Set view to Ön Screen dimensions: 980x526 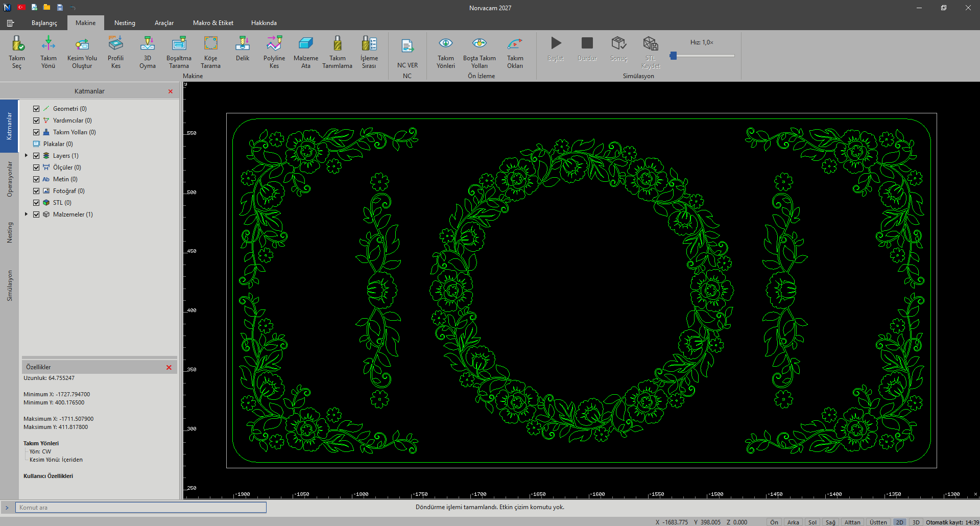click(x=774, y=522)
